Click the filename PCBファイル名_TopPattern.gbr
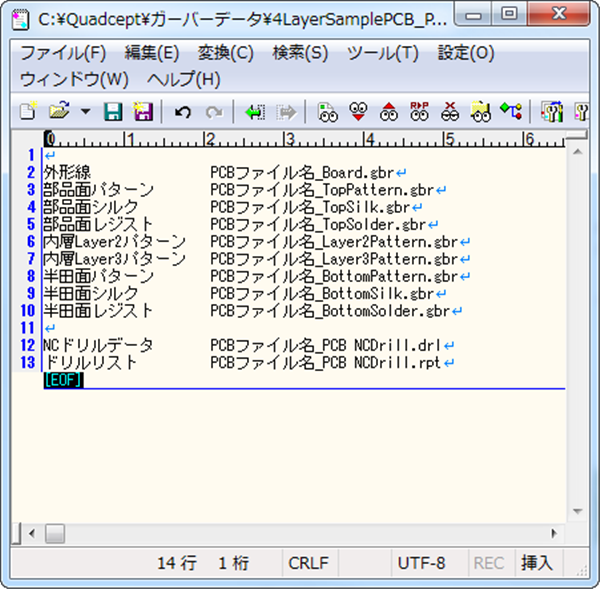 pos(322,190)
